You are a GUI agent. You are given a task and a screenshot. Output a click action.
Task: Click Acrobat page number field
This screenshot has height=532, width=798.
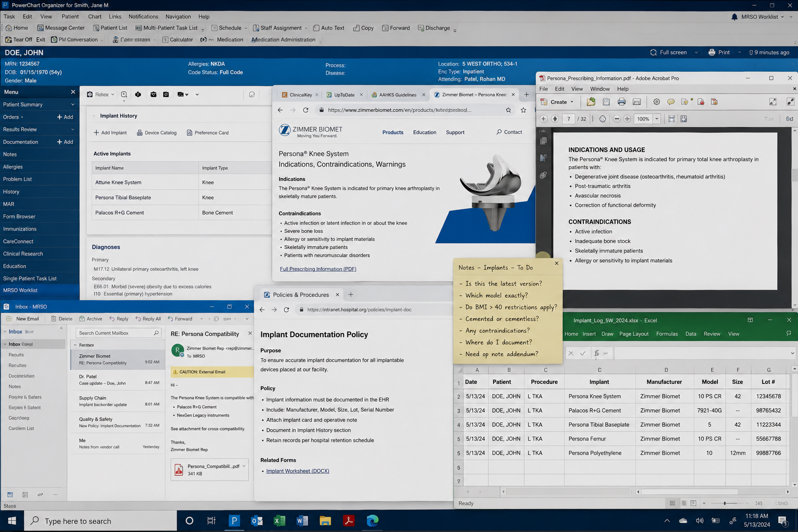568,119
